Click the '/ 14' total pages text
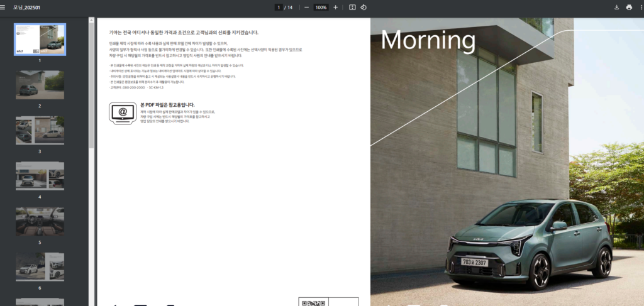Viewport: 644px width, 306px height. coord(288,8)
